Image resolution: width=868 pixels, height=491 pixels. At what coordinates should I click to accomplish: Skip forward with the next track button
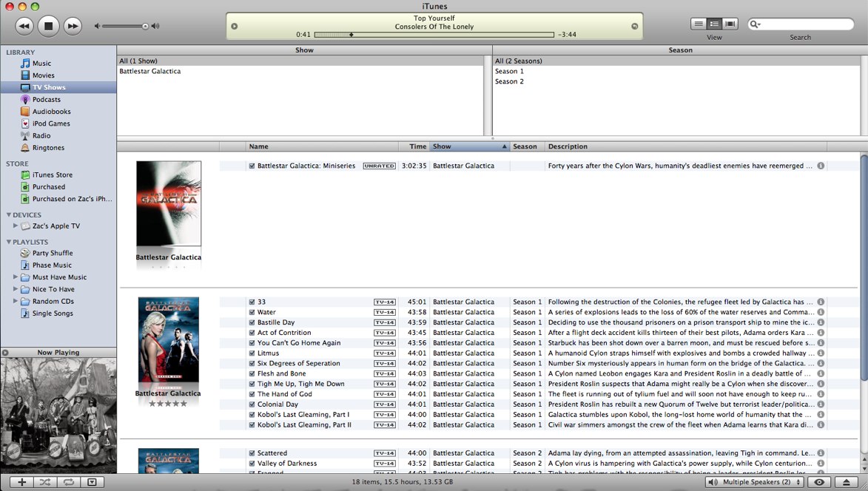pyautogui.click(x=73, y=26)
